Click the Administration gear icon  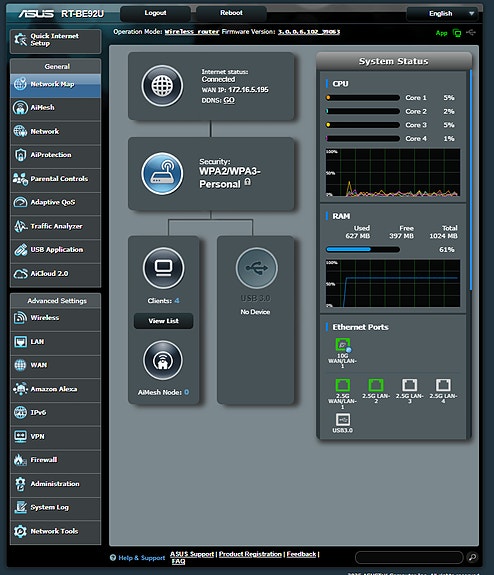(20, 484)
